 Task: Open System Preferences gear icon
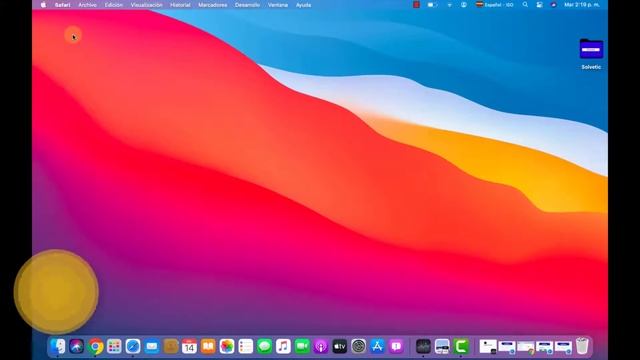click(358, 347)
